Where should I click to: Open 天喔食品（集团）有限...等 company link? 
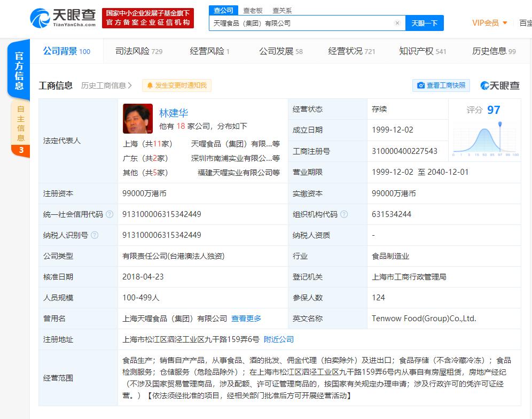(236, 144)
